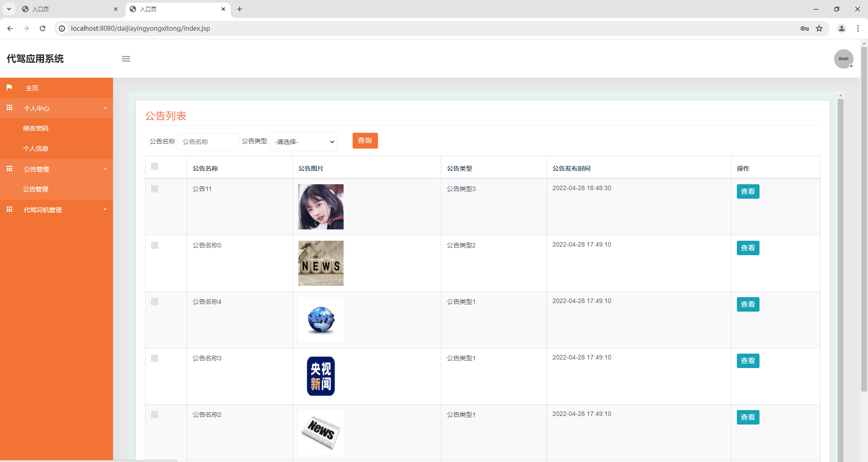Open the 公告类型 dropdown
Screen dimensions: 868x462
point(302,141)
